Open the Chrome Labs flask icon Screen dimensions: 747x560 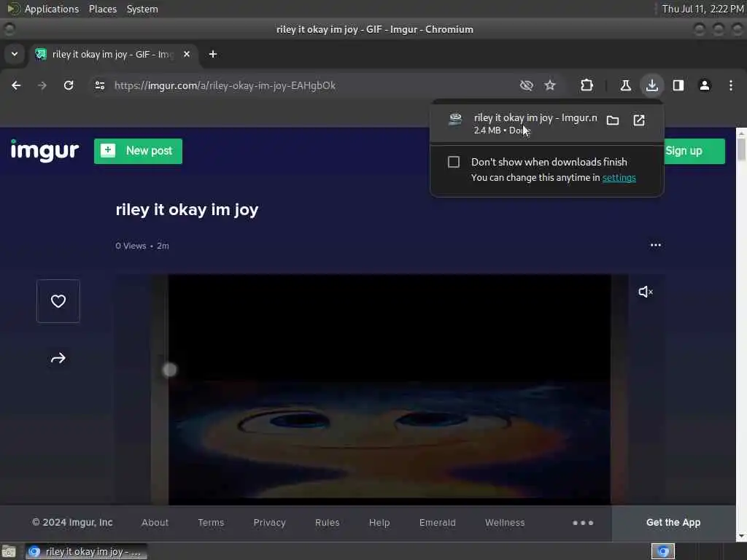click(x=625, y=85)
